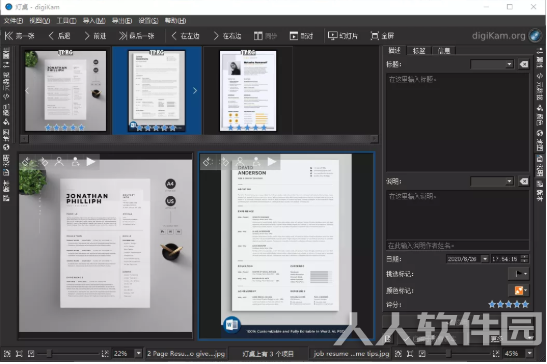547x364 pixels.
Task: Rotate the left preview image counter-clockwise
Action: point(25,162)
